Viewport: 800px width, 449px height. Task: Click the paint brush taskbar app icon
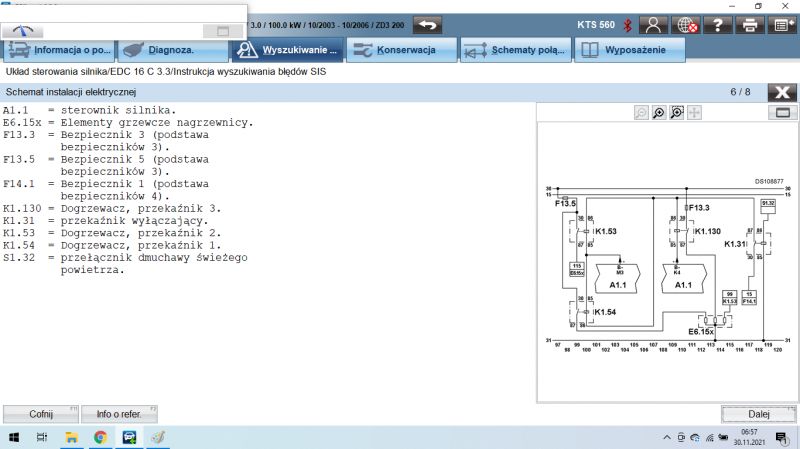[158, 437]
